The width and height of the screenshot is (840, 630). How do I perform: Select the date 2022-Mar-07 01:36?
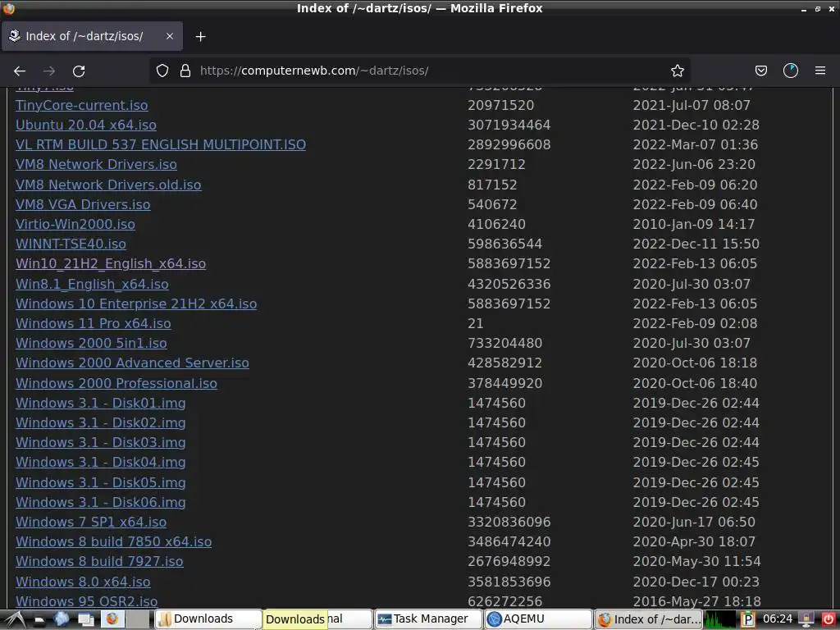click(x=696, y=144)
